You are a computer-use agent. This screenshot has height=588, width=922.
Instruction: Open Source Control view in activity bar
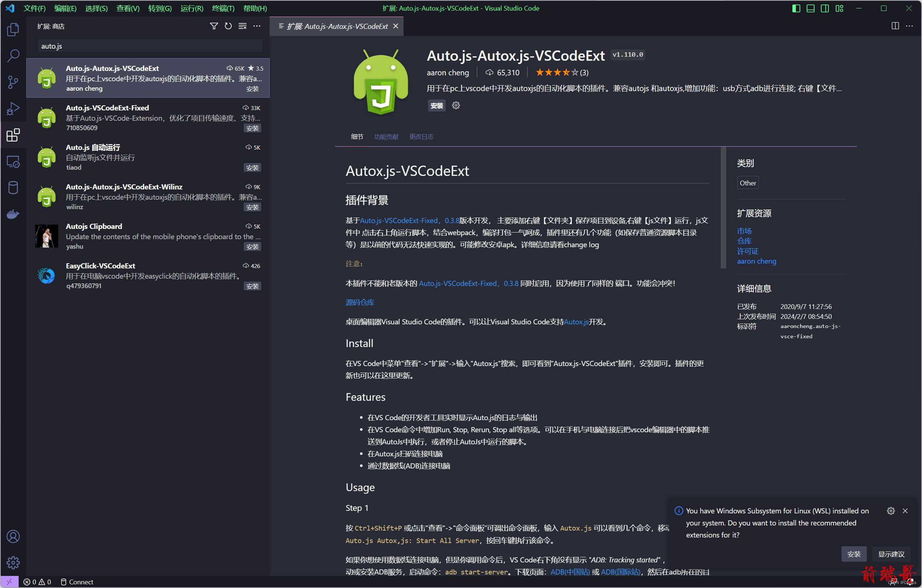pyautogui.click(x=13, y=82)
